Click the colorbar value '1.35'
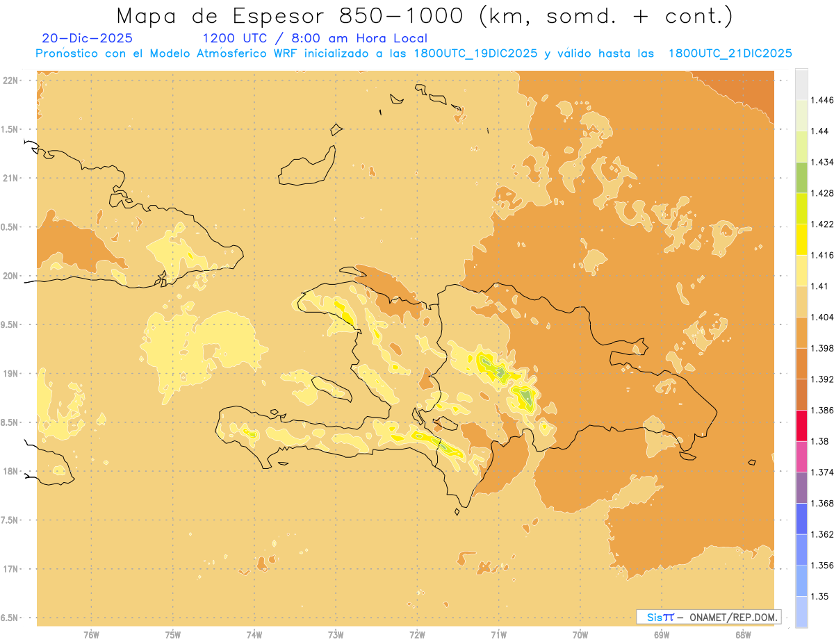This screenshot has width=834, height=644. 820,596
